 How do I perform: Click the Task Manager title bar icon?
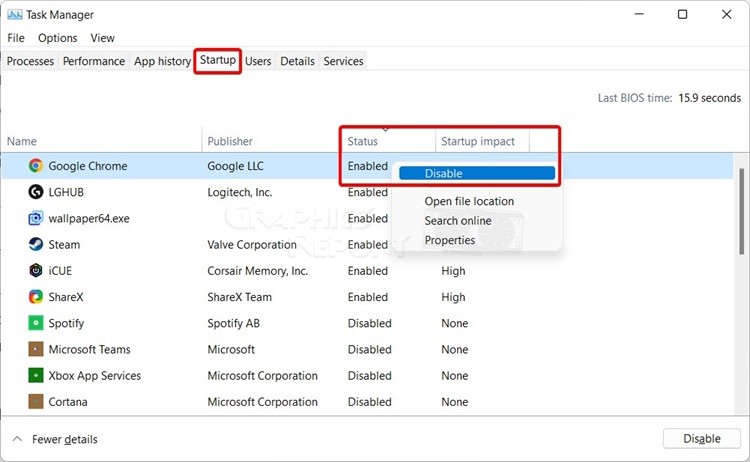14,15
